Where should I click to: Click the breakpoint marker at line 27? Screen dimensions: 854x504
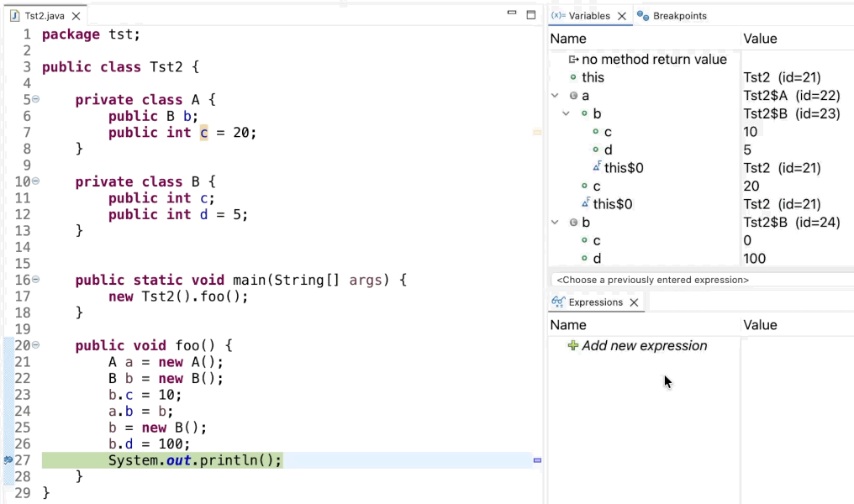click(8, 460)
